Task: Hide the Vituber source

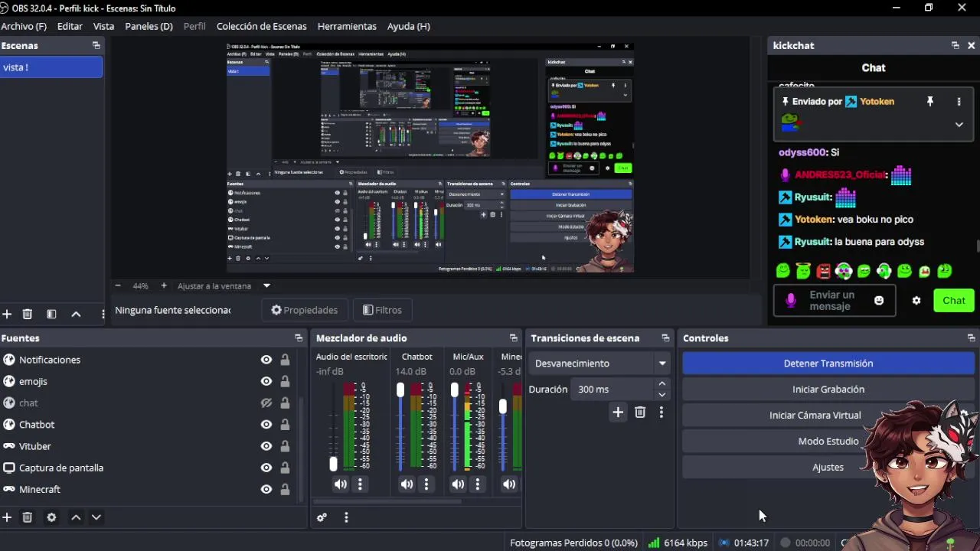Action: coord(266,446)
